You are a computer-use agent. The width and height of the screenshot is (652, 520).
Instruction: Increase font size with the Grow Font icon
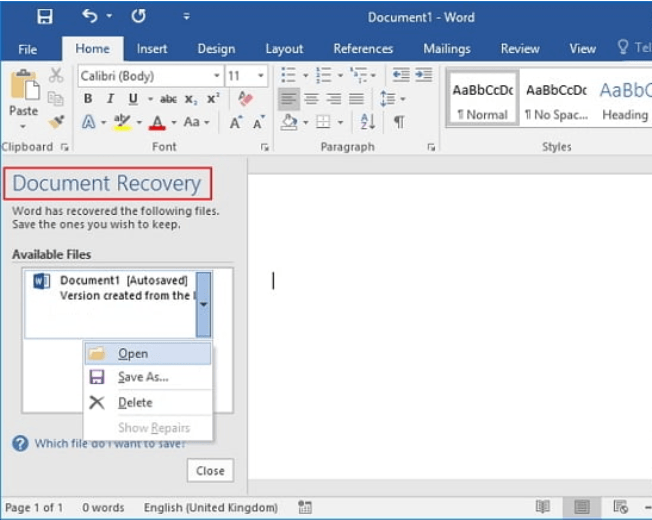click(x=236, y=122)
